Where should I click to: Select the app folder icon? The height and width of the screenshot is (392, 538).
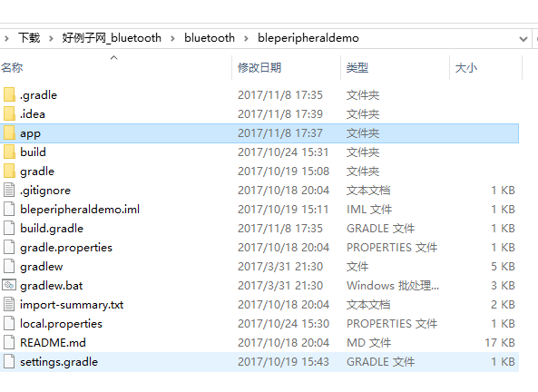click(x=9, y=132)
